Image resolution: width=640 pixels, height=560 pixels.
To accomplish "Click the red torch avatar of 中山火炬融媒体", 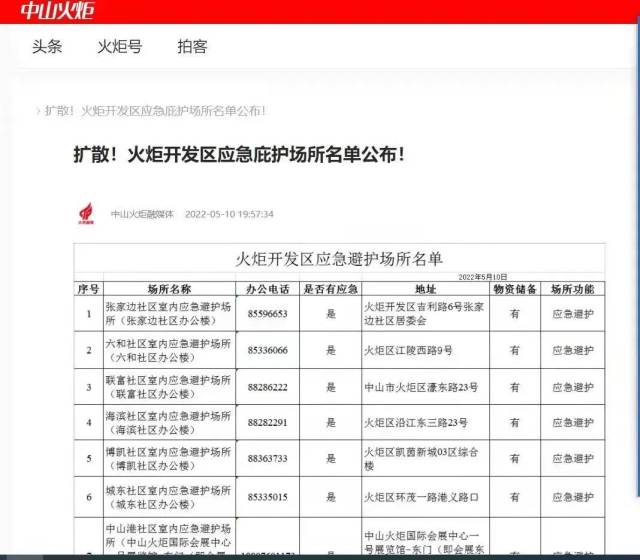I will [x=86, y=213].
